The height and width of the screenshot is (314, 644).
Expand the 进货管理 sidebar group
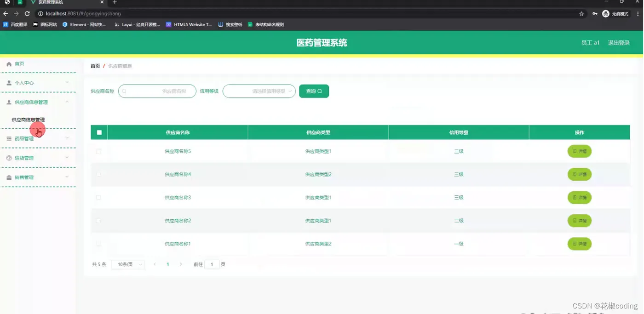pyautogui.click(x=38, y=158)
